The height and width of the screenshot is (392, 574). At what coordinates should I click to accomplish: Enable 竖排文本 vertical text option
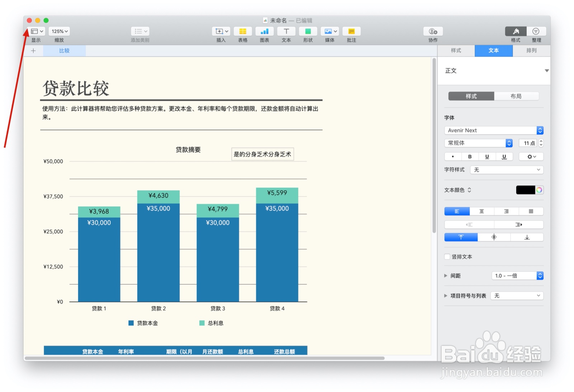(x=447, y=256)
